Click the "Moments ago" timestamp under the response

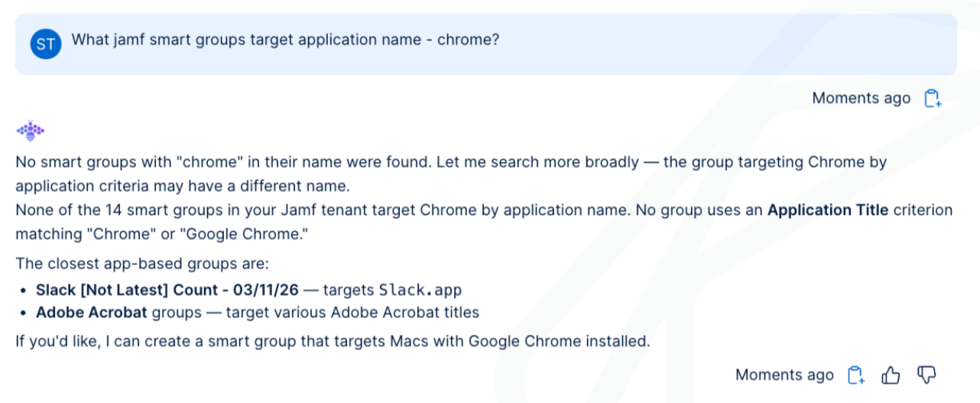[784, 375]
